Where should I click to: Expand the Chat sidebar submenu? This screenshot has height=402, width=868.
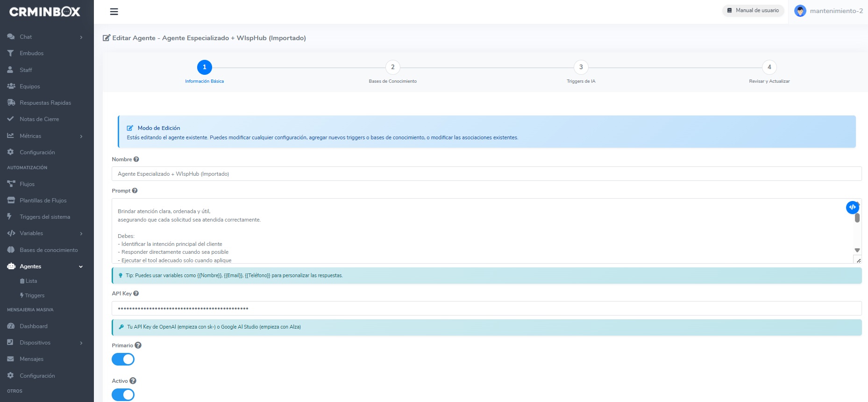tap(81, 37)
